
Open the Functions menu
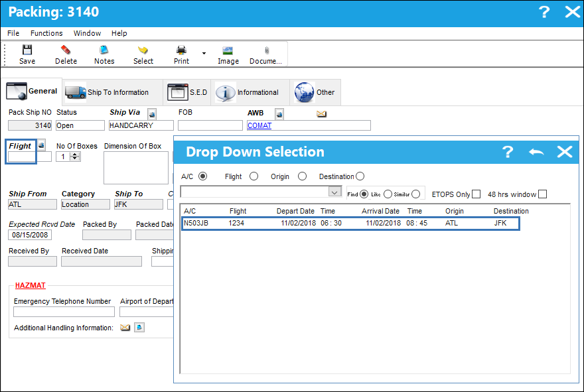point(46,33)
